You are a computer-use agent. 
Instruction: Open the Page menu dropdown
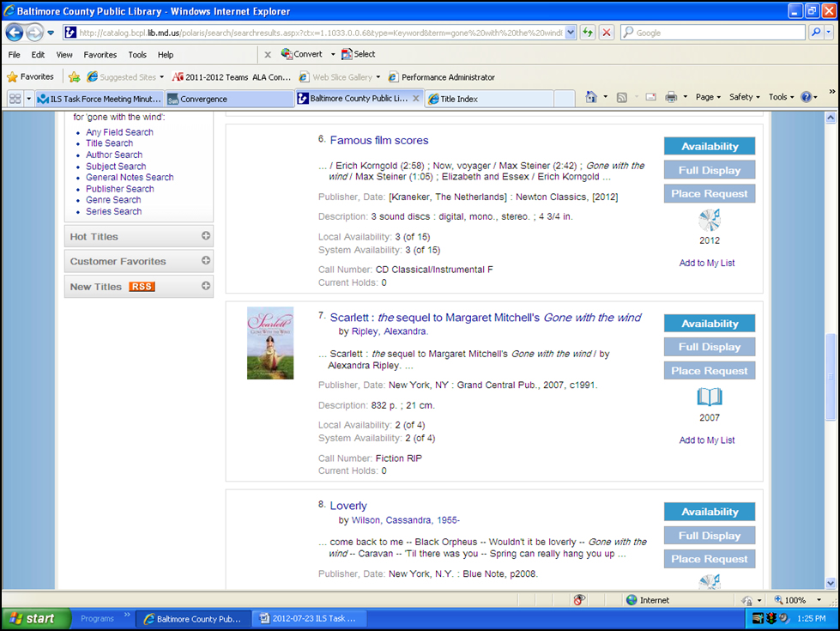[708, 97]
